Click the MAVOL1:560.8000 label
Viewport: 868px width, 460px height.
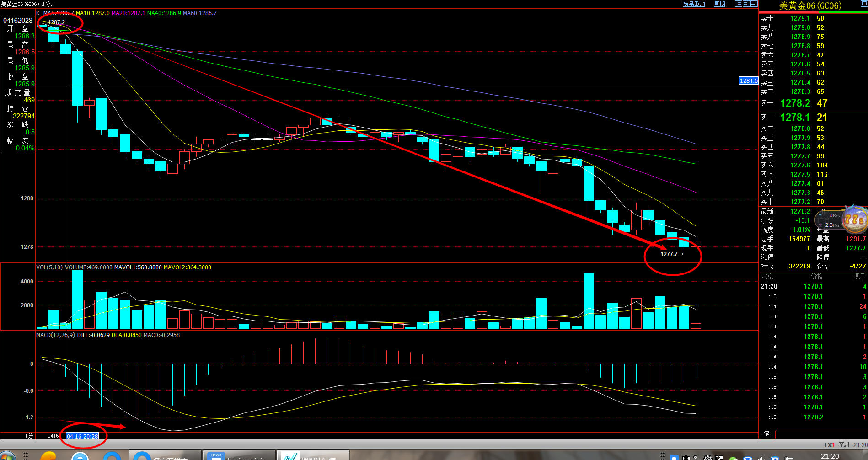pos(138,267)
